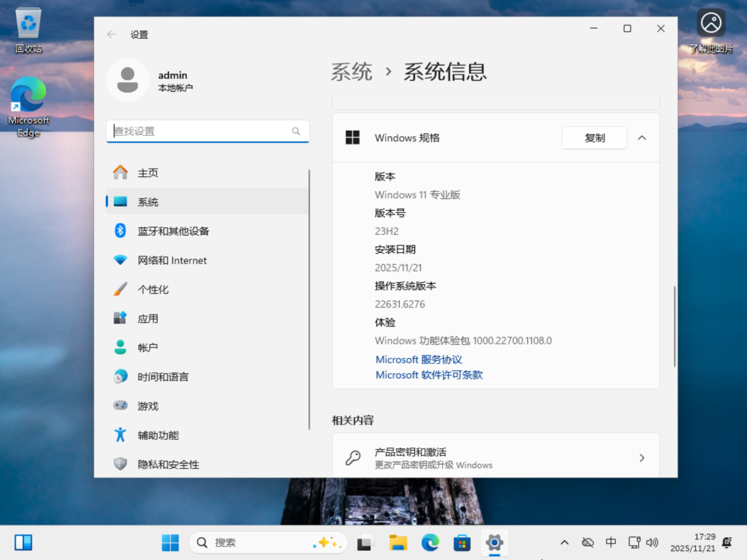Click the 复制 button
747x560 pixels.
(594, 138)
